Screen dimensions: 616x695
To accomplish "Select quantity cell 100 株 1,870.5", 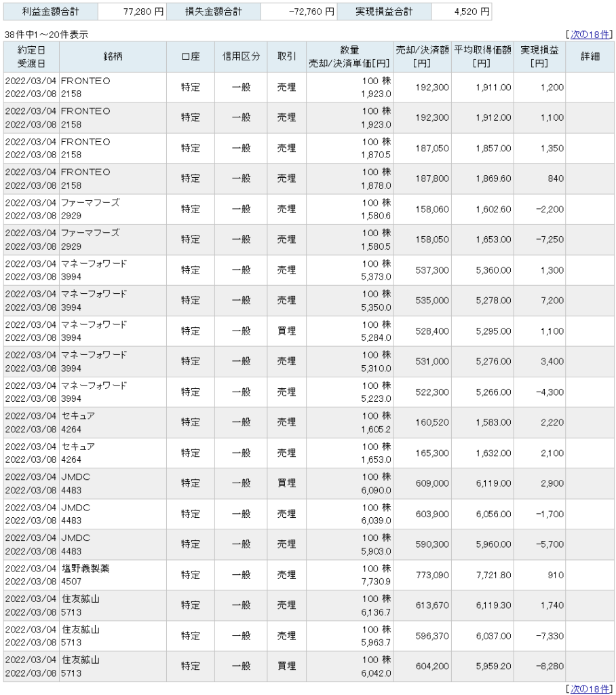I will pyautogui.click(x=349, y=149).
